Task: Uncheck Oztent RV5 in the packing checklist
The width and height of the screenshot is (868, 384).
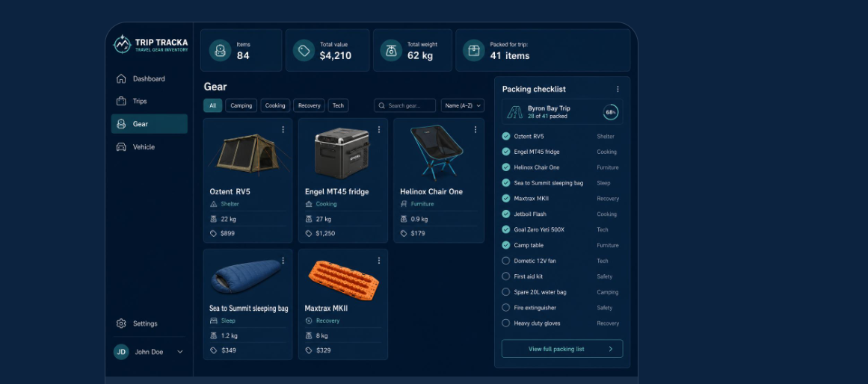Action: click(x=505, y=136)
